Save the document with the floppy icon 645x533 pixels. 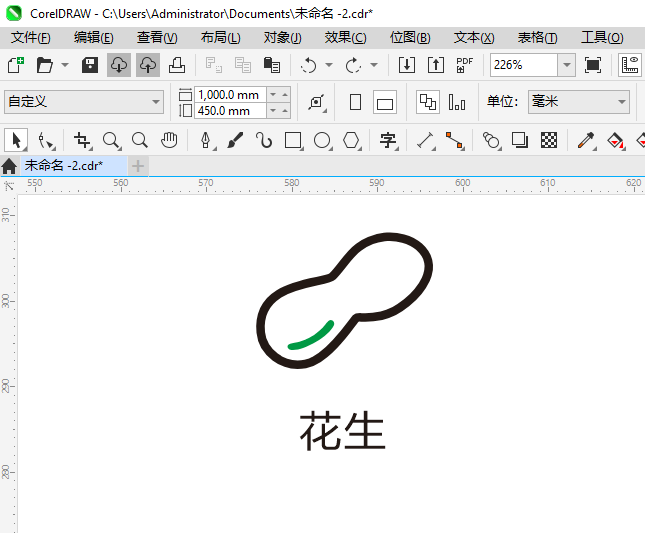point(90,65)
